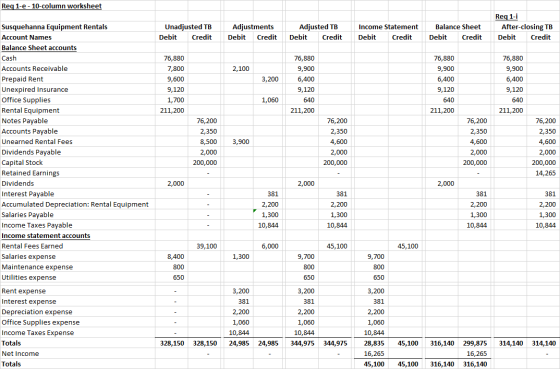Screen dimensions: 560x369
Task: Click the 'Rental Equipment' account name
Action: (30, 110)
